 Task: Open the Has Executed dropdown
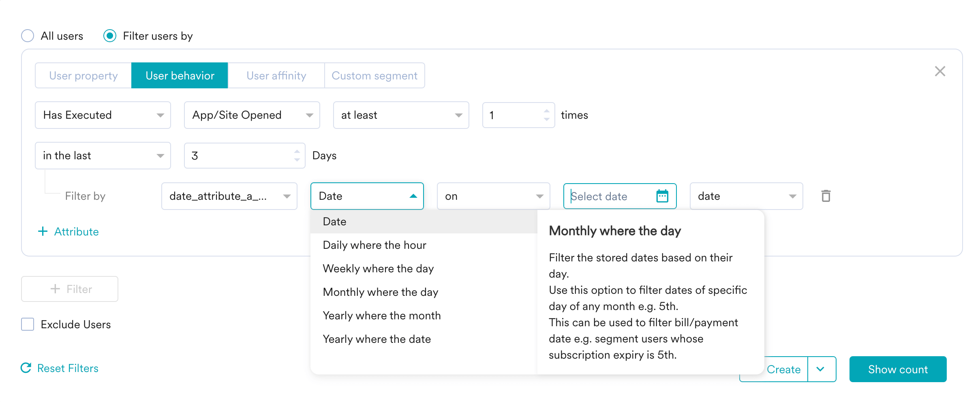[x=103, y=115]
